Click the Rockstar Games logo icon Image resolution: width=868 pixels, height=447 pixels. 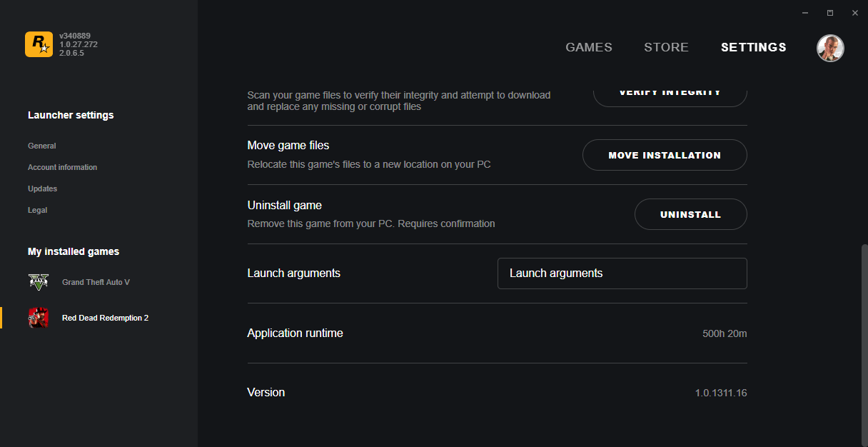(x=39, y=44)
